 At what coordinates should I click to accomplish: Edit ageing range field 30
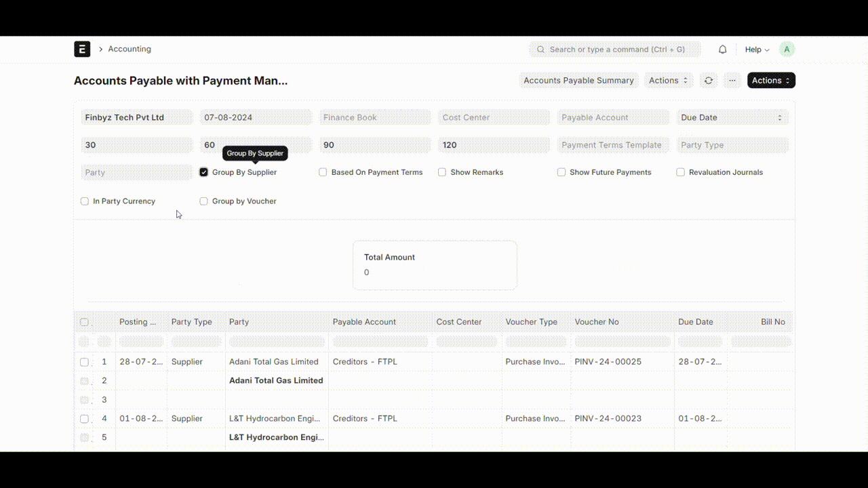pos(137,145)
